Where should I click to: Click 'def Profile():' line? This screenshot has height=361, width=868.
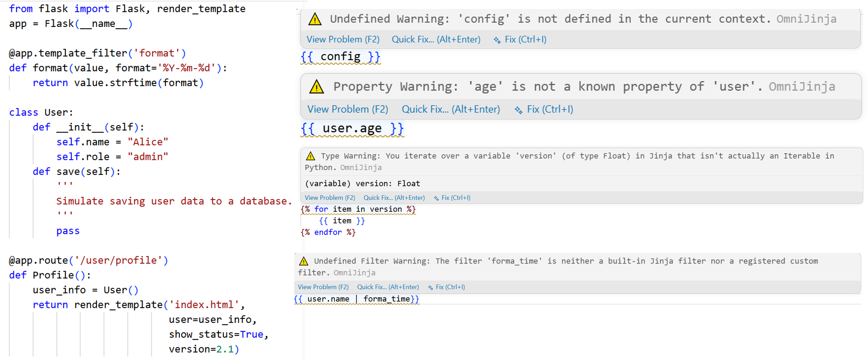(x=50, y=275)
